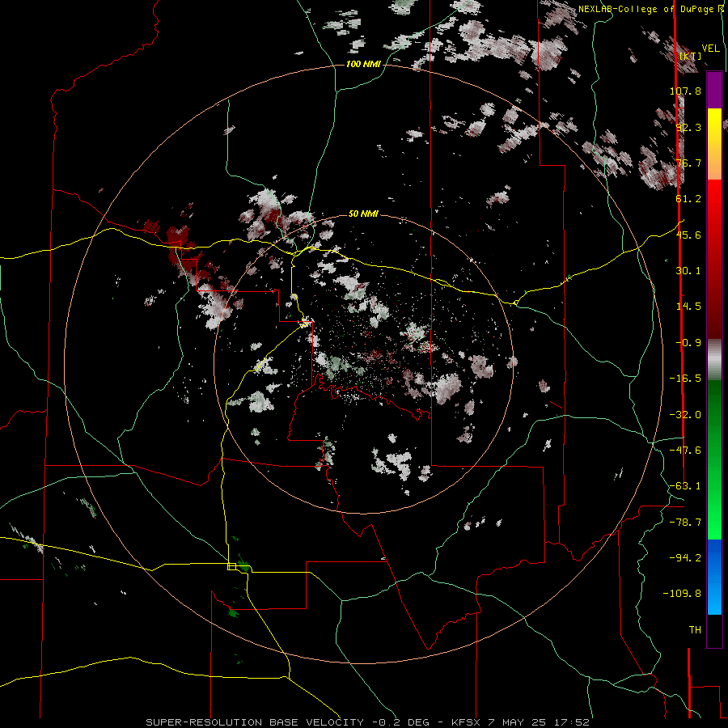Click the 61.2 legend value
728x728 pixels.
pyautogui.click(x=688, y=199)
